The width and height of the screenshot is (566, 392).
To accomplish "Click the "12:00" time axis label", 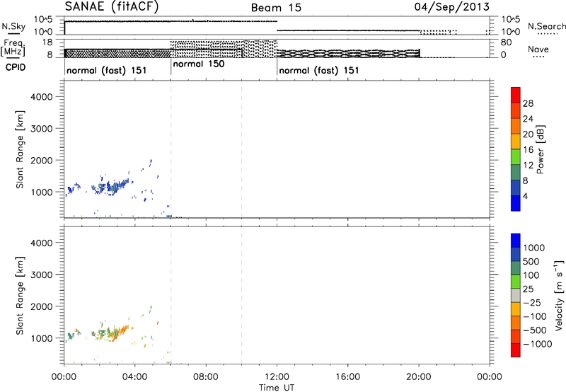I will [x=277, y=377].
